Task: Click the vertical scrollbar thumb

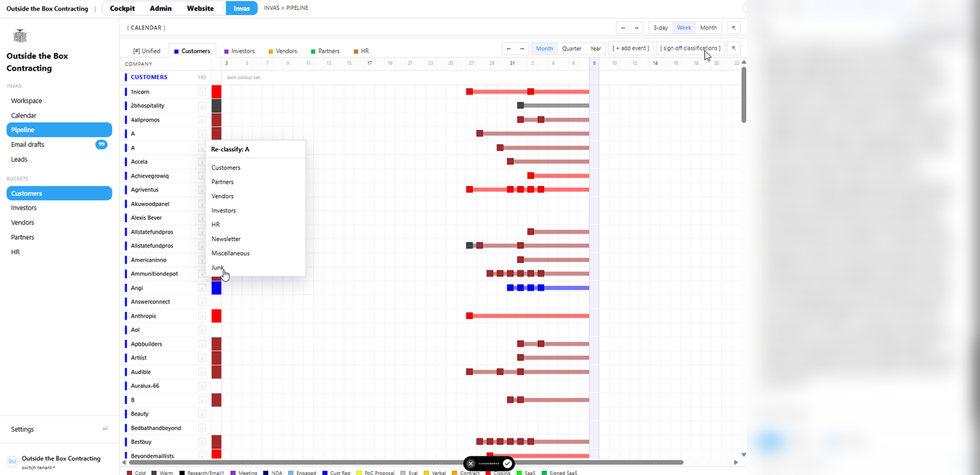Action: [744, 94]
